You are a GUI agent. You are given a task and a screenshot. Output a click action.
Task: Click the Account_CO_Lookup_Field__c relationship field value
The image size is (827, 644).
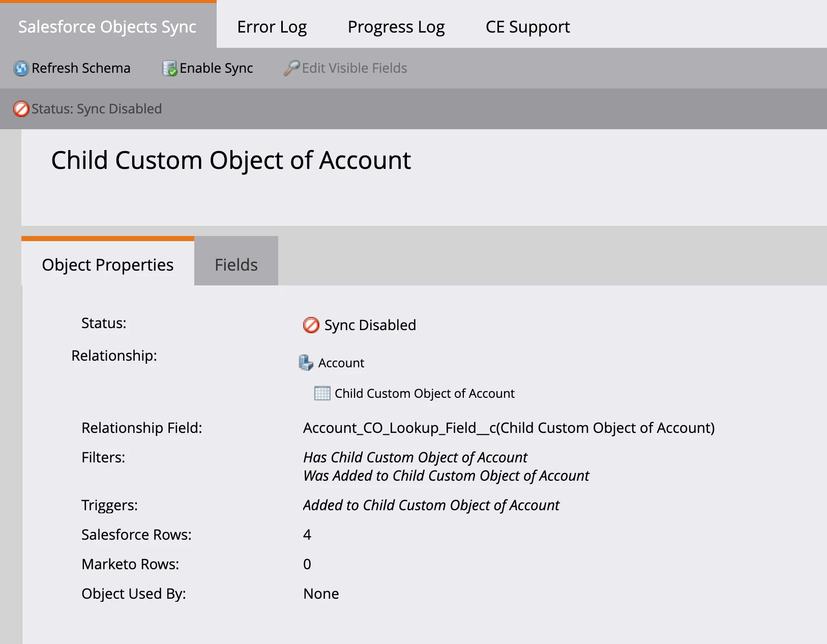pos(509,428)
